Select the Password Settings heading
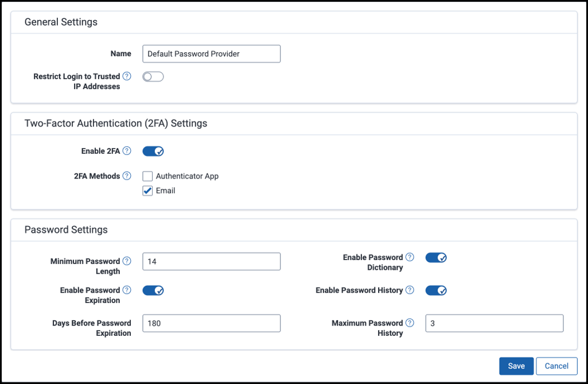 (66, 230)
